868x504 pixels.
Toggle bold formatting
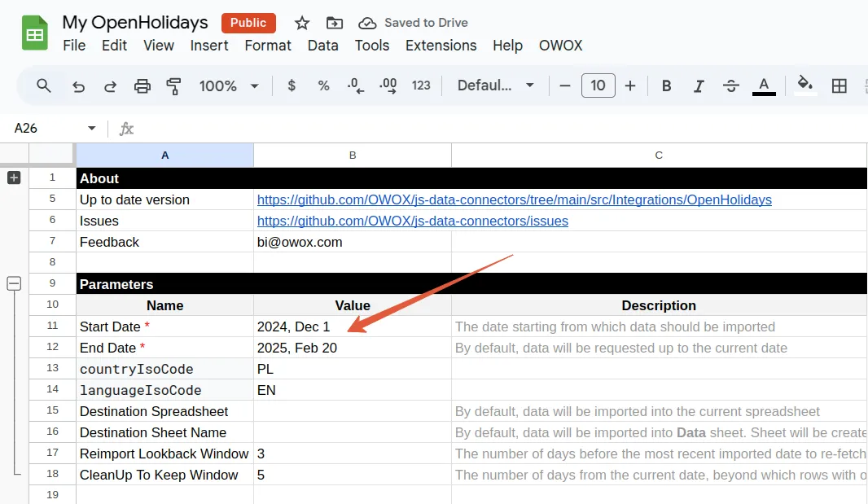point(667,85)
